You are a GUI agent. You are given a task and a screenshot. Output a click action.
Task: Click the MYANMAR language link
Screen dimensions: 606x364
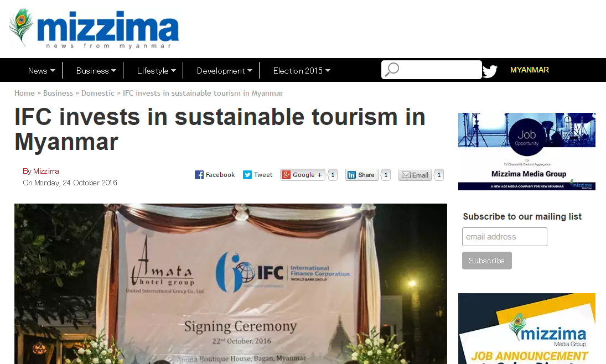point(530,70)
